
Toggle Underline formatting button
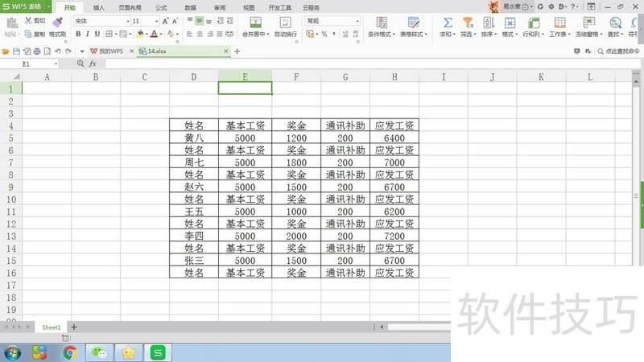(x=97, y=34)
